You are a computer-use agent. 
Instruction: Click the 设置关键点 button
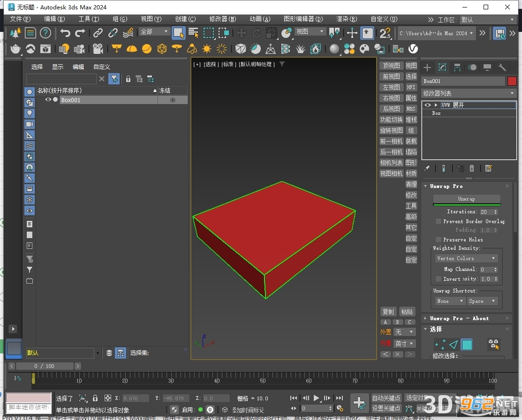[x=386, y=408]
